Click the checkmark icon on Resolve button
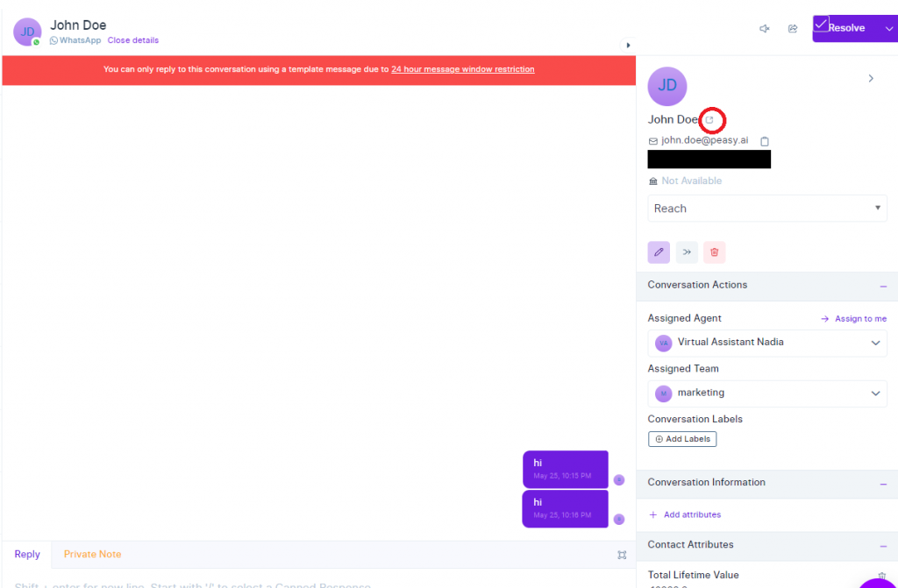 tap(821, 25)
